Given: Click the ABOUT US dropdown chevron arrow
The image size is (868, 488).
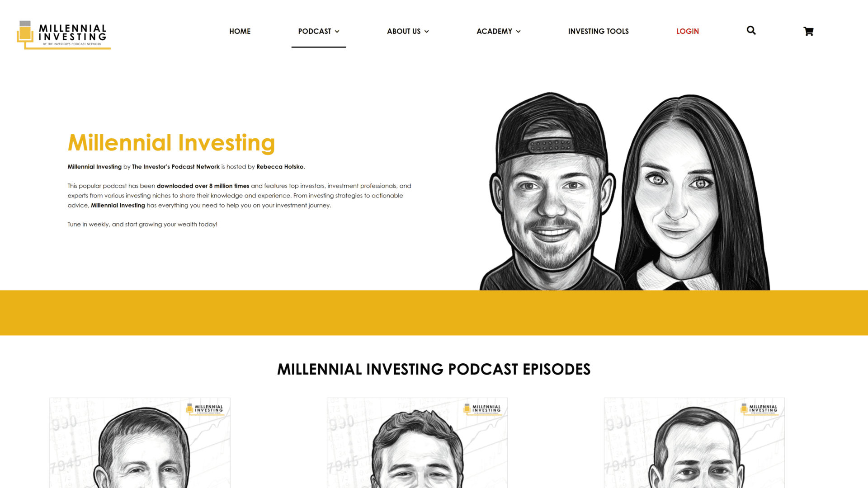Looking at the screenshot, I should 427,31.
